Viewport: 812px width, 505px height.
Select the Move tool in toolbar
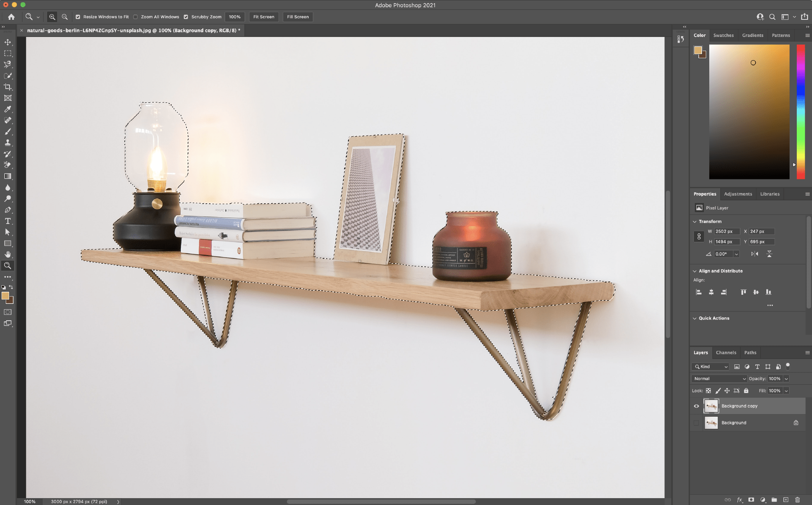point(8,41)
